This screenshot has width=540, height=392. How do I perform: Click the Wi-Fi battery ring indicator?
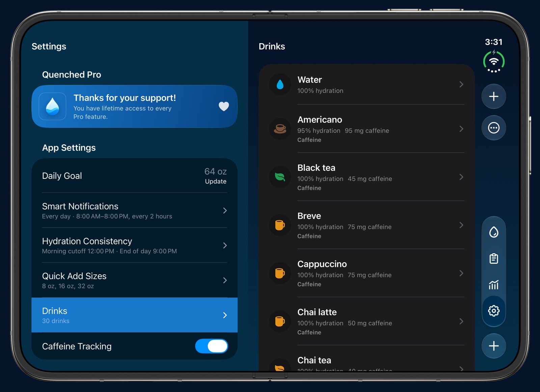[x=493, y=62]
